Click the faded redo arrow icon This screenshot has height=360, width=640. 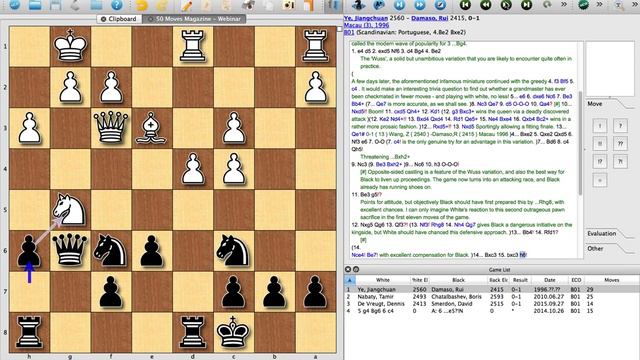point(162,5)
